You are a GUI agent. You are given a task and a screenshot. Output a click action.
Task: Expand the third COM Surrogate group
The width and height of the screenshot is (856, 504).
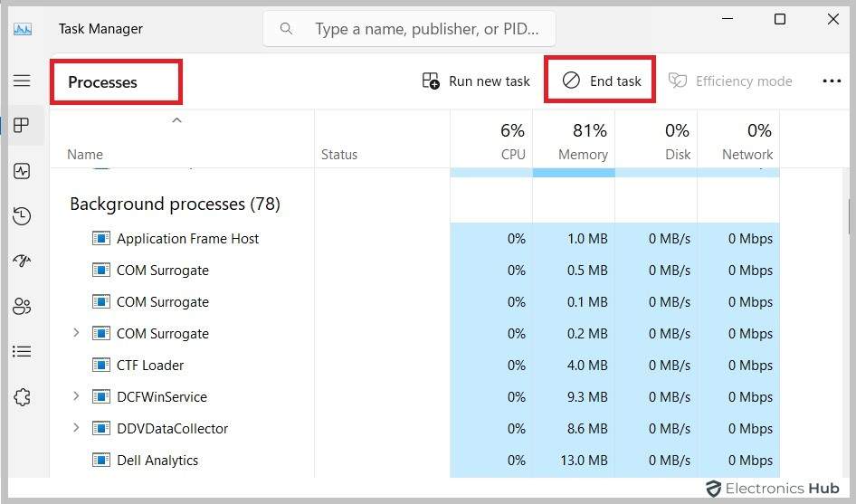coord(76,333)
